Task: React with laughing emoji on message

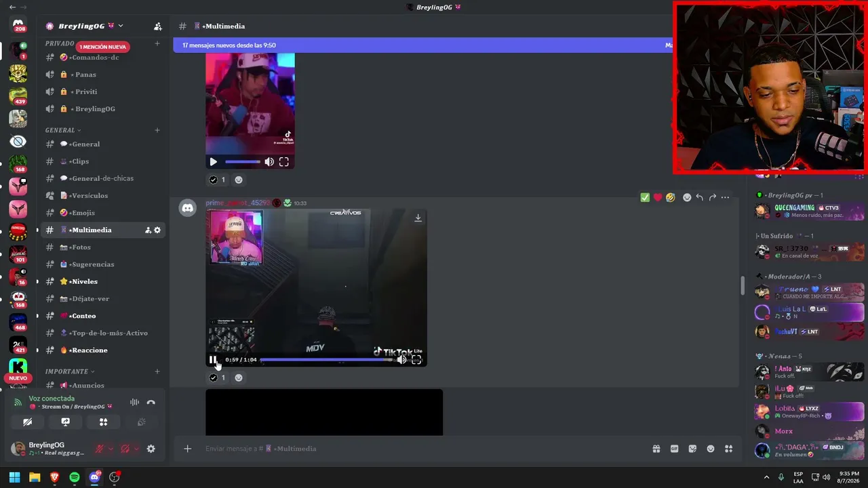Action: [x=671, y=197]
